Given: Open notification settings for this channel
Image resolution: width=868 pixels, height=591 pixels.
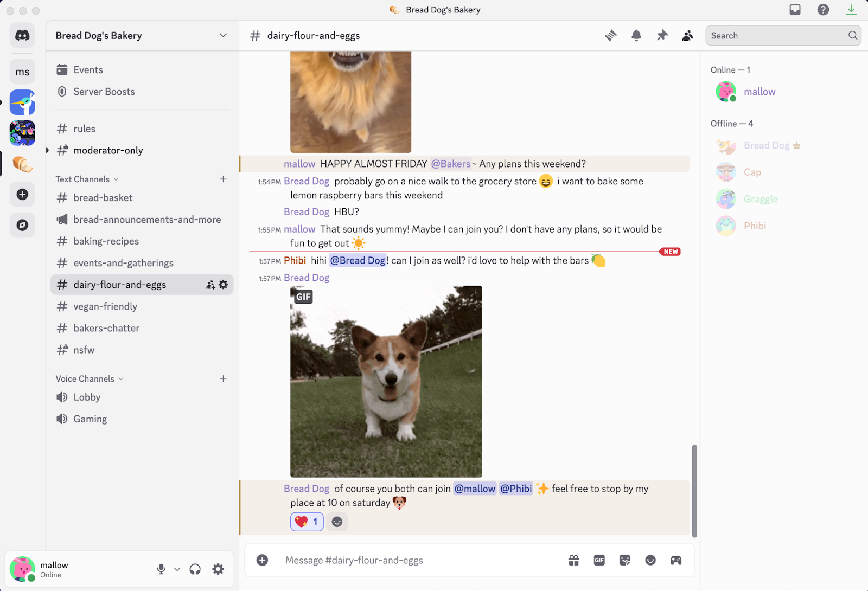Looking at the screenshot, I should click(x=636, y=35).
